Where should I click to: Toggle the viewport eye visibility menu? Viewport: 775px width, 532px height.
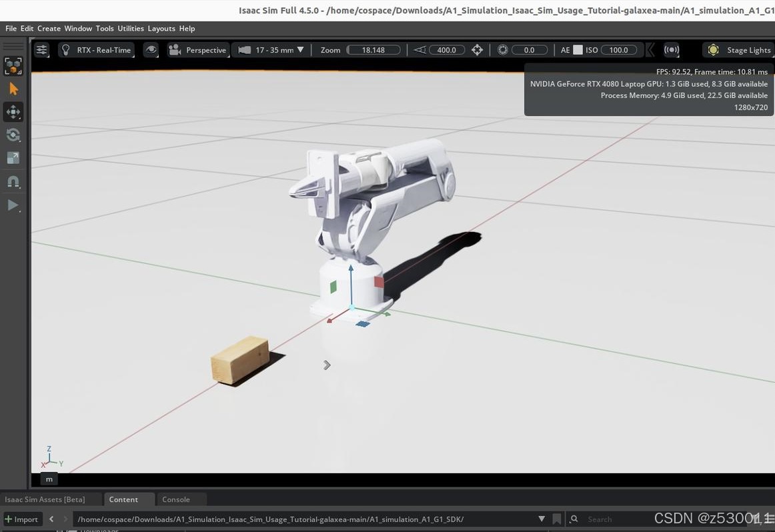click(x=151, y=50)
